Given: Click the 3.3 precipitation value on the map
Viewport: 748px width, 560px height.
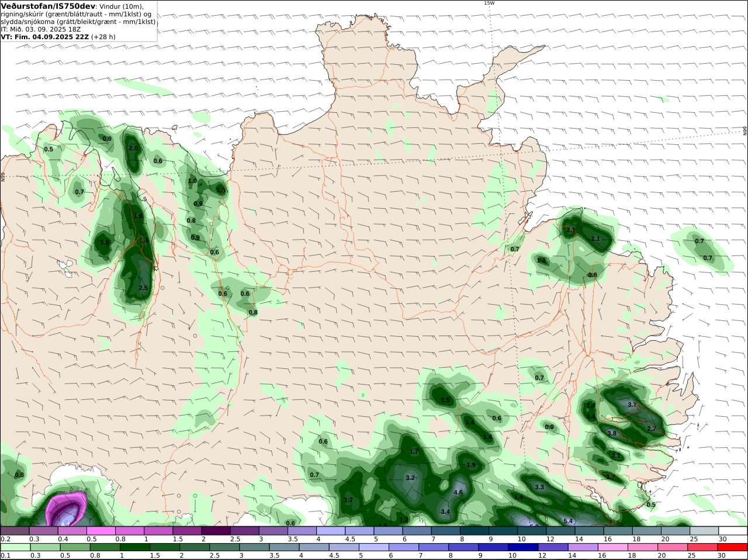Looking at the screenshot, I should coord(539,487).
